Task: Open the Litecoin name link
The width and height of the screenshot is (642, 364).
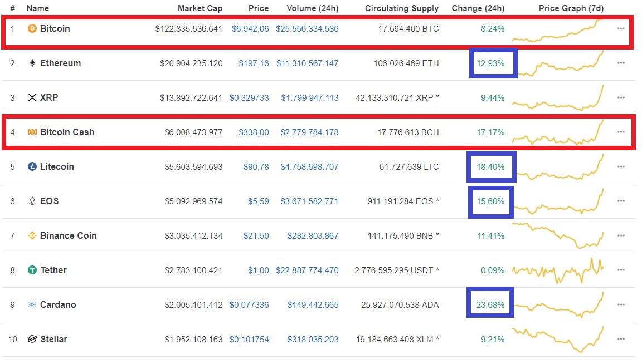Action: tap(57, 166)
